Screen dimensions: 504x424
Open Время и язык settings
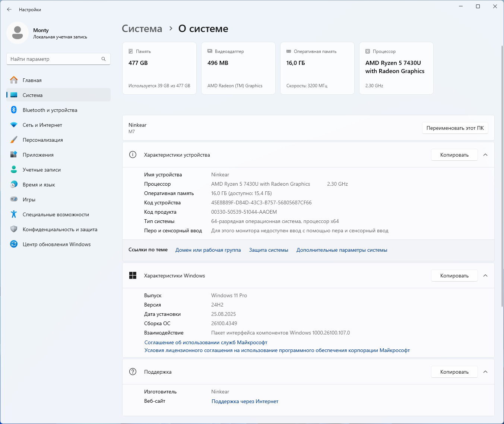58,185
